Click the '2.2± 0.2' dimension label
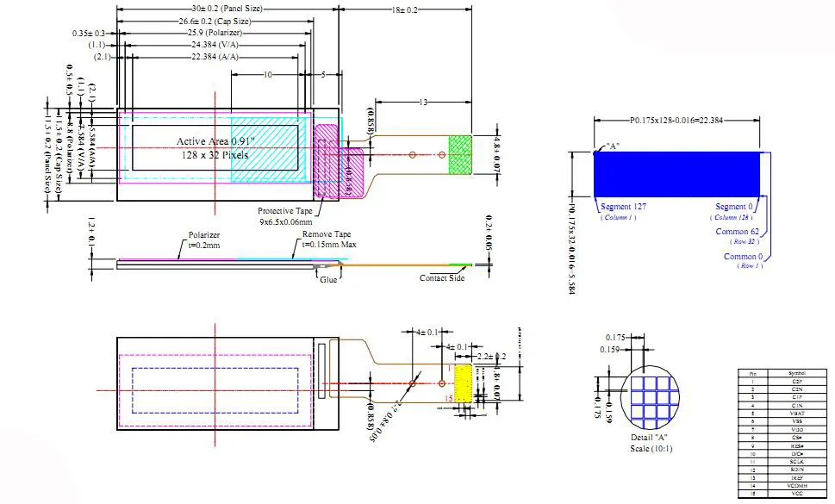This screenshot has width=835, height=504. click(491, 357)
